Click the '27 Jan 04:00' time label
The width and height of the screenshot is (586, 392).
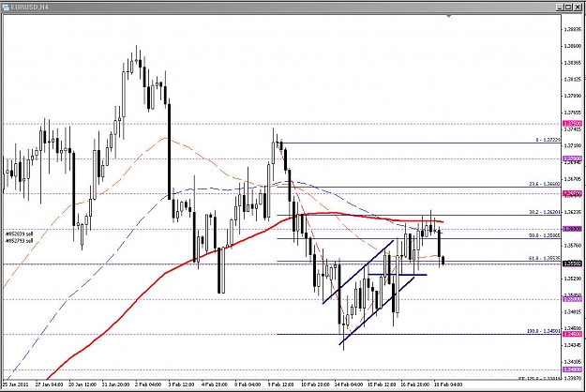coord(49,384)
